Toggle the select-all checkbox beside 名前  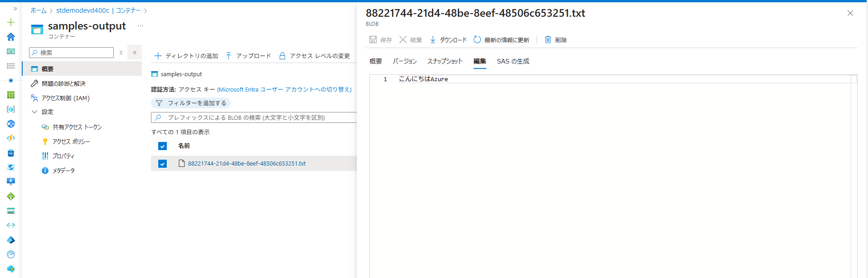pyautogui.click(x=162, y=146)
